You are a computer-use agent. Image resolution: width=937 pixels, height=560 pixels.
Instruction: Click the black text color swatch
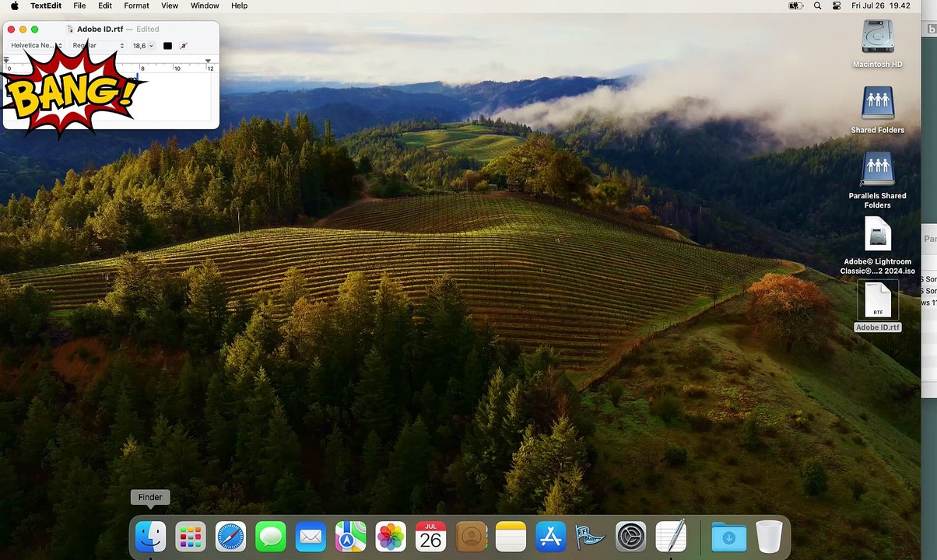[x=167, y=46]
